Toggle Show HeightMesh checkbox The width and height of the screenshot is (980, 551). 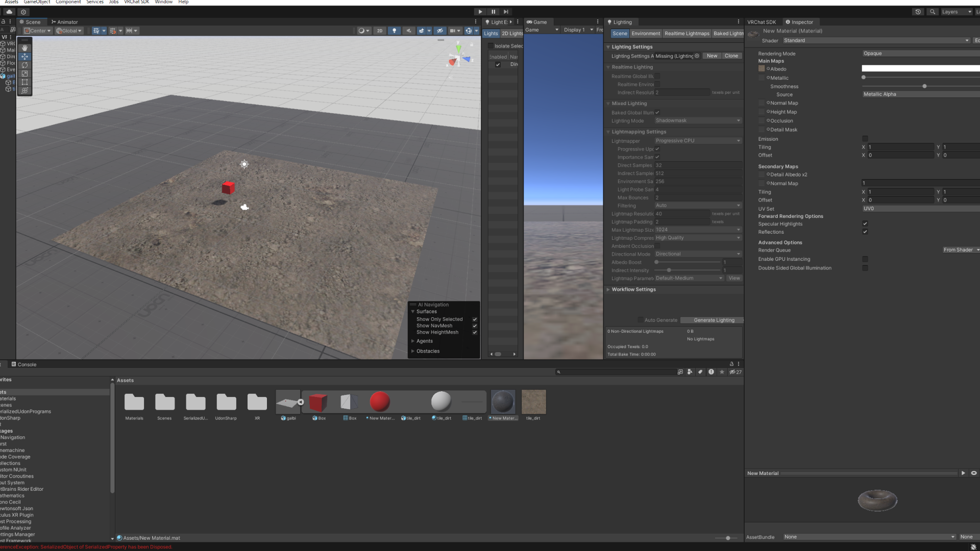475,333
